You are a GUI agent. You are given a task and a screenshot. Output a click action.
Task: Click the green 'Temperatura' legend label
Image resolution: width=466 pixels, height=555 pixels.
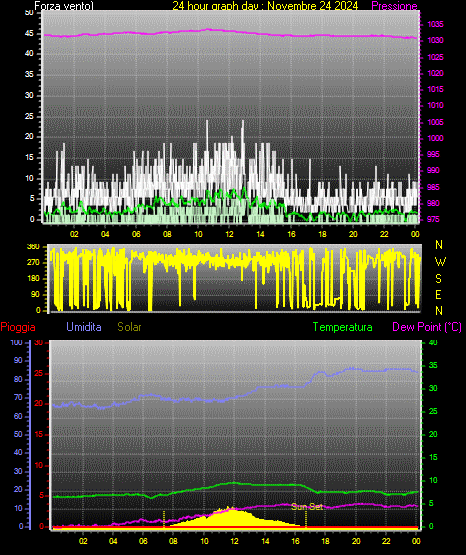pyautogui.click(x=342, y=327)
